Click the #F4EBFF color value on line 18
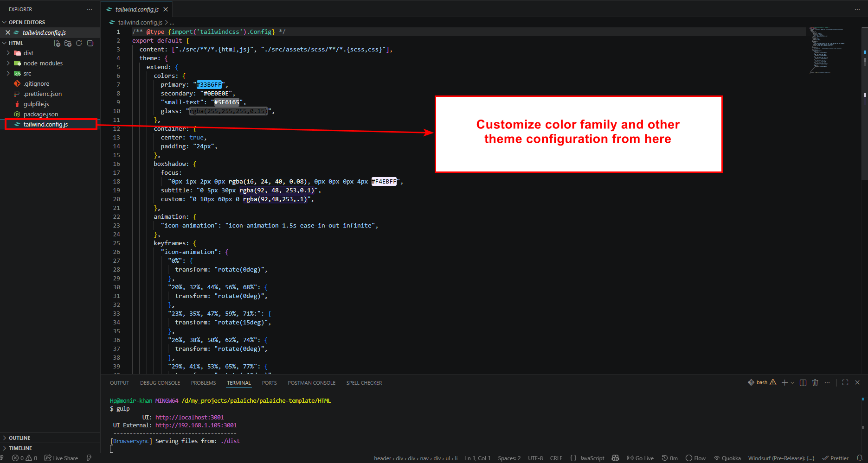 384,181
